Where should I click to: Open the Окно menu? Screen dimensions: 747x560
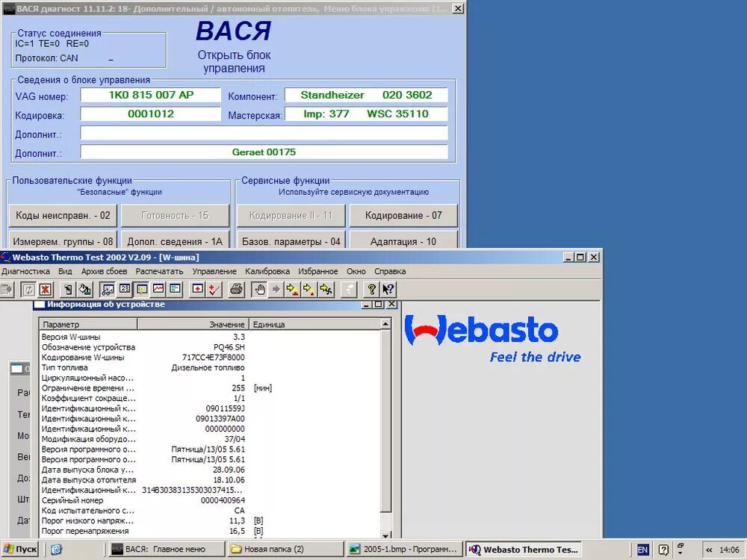click(x=356, y=271)
